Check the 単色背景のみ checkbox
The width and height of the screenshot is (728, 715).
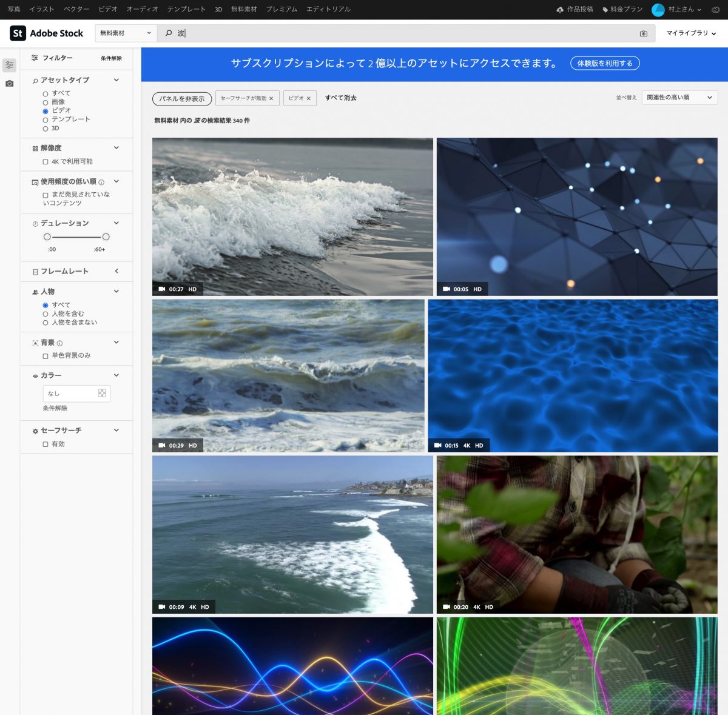45,356
